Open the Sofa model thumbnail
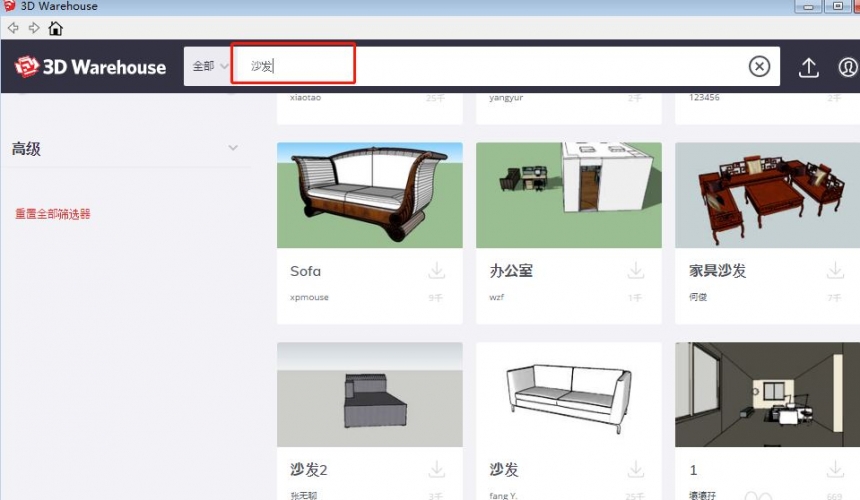The image size is (860, 500). [x=370, y=195]
